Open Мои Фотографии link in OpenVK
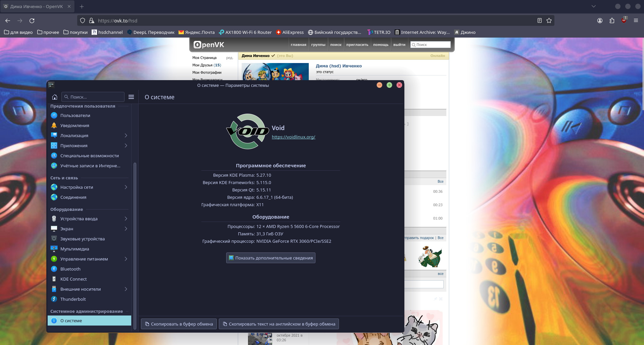644x345 pixels. pyautogui.click(x=207, y=72)
